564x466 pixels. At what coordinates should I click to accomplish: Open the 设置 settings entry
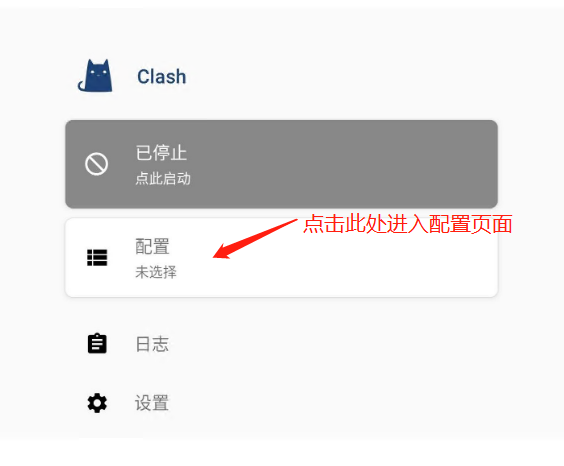(152, 403)
